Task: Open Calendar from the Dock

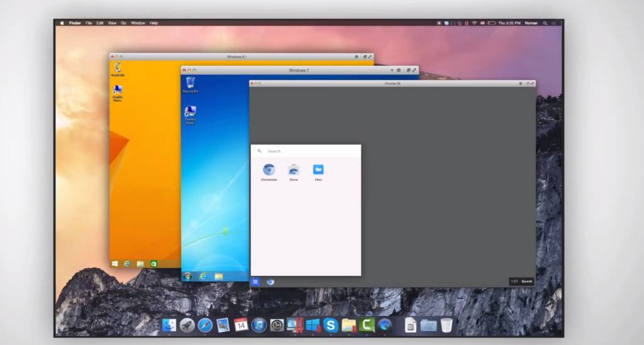Action: pos(241,325)
